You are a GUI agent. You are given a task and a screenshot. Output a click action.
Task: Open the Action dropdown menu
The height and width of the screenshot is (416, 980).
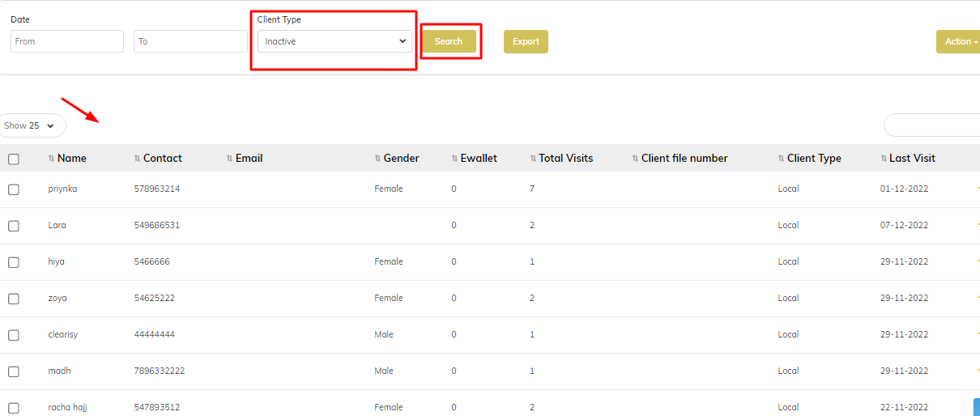tap(959, 41)
